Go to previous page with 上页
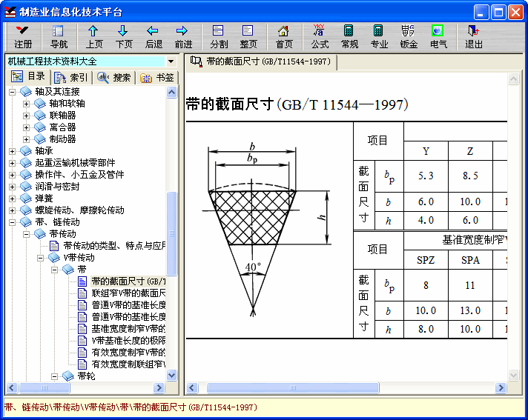Screen dimensions: 528x420 point(94,36)
